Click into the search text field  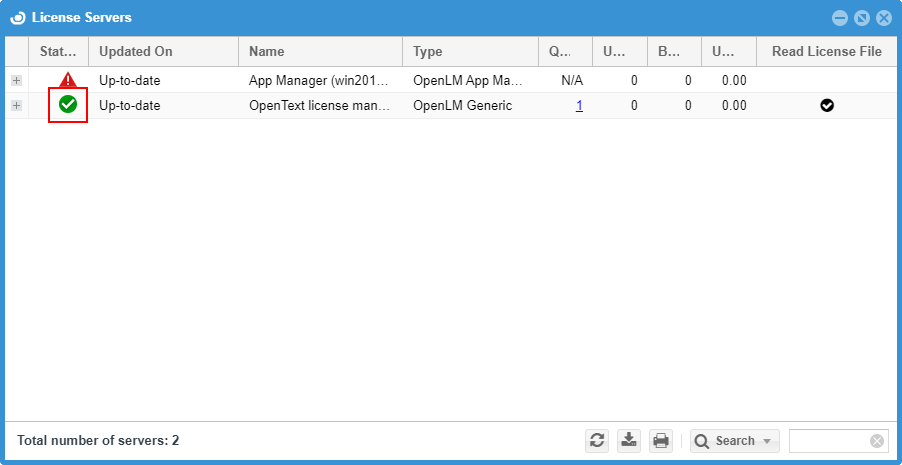coord(828,441)
